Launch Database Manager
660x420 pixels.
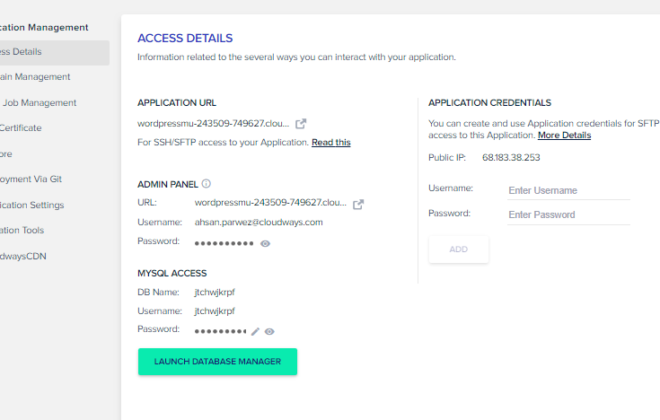(x=218, y=362)
